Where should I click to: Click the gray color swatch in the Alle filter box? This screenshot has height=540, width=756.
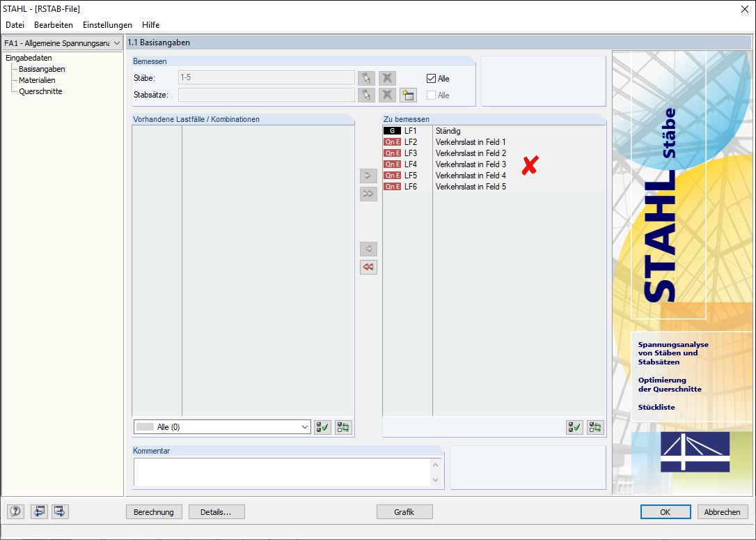click(x=146, y=426)
